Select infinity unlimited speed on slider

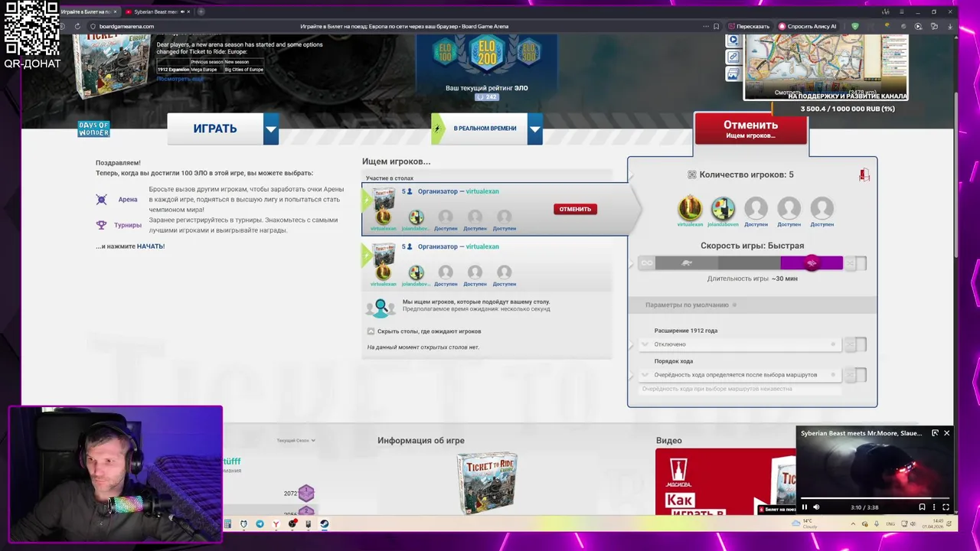[x=647, y=263]
